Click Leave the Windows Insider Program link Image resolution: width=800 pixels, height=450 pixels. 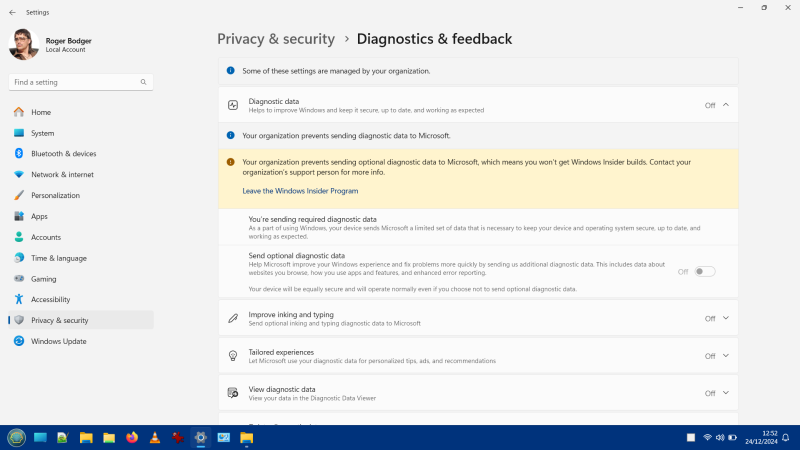point(300,190)
